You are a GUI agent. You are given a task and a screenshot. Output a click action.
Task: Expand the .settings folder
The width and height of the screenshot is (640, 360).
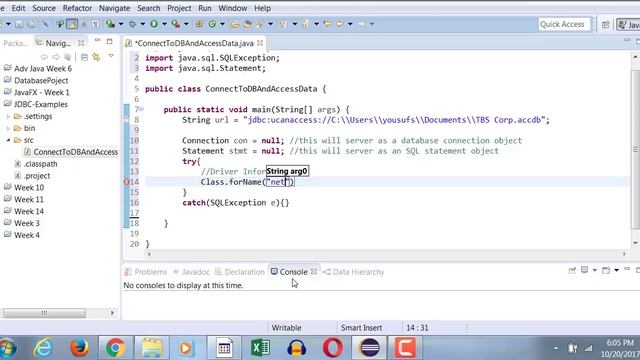point(8,116)
